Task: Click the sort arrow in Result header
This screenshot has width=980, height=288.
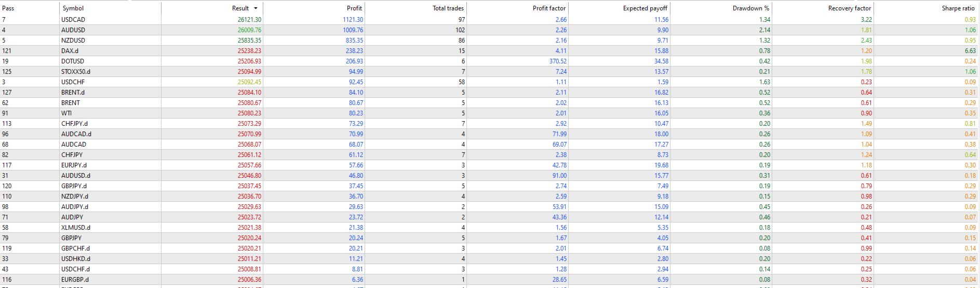Action: [256, 8]
